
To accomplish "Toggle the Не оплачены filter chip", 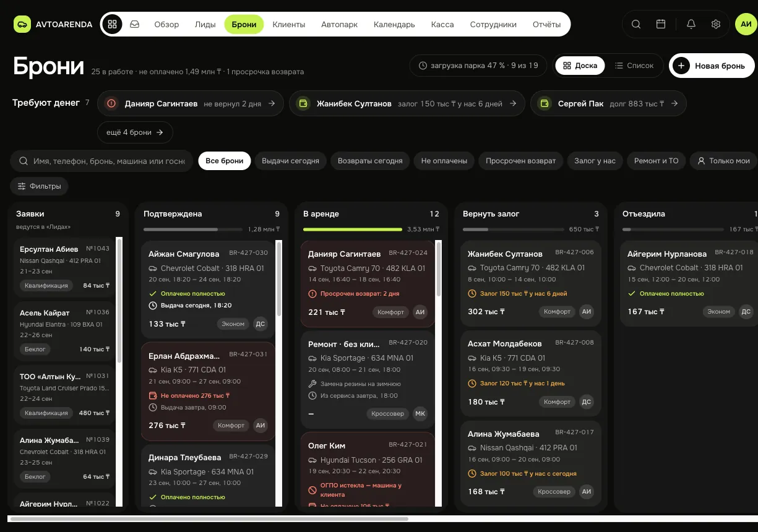I will click(x=444, y=161).
